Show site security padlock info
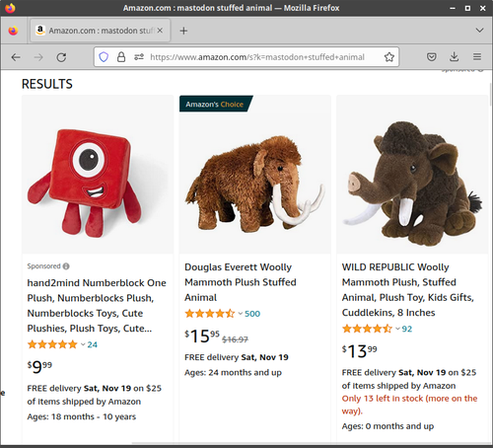 click(x=121, y=57)
